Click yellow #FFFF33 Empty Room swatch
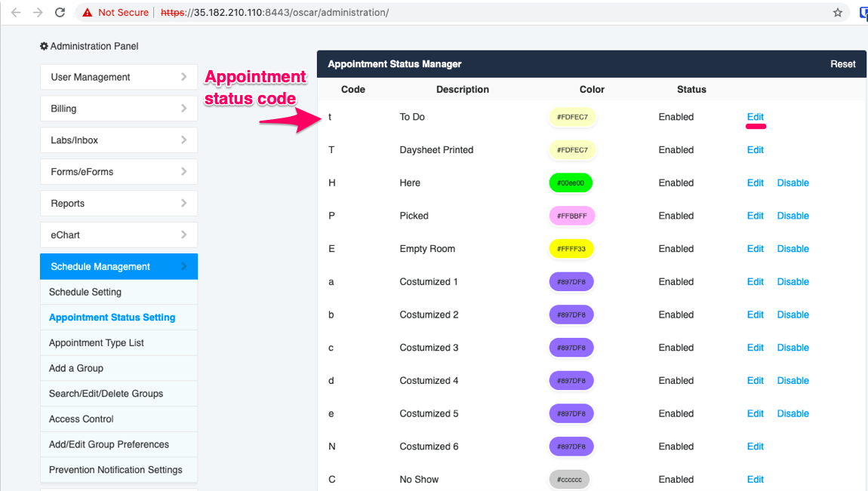The width and height of the screenshot is (868, 491). point(571,249)
